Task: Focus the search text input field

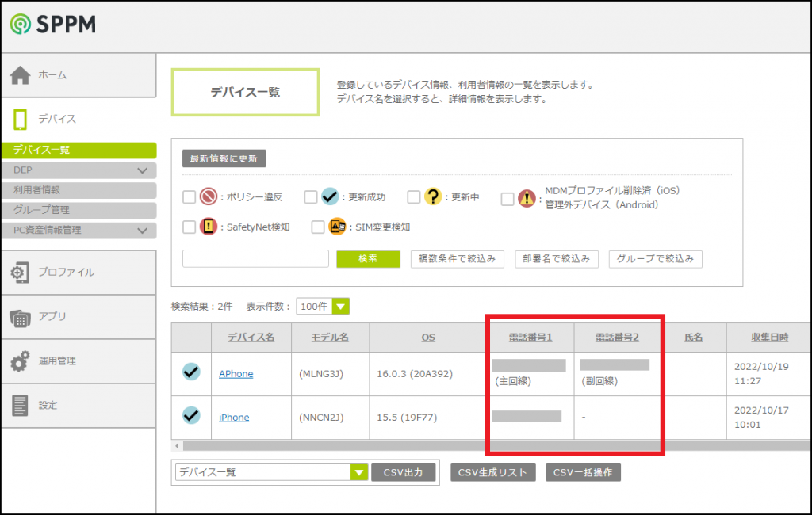Action: 255,259
